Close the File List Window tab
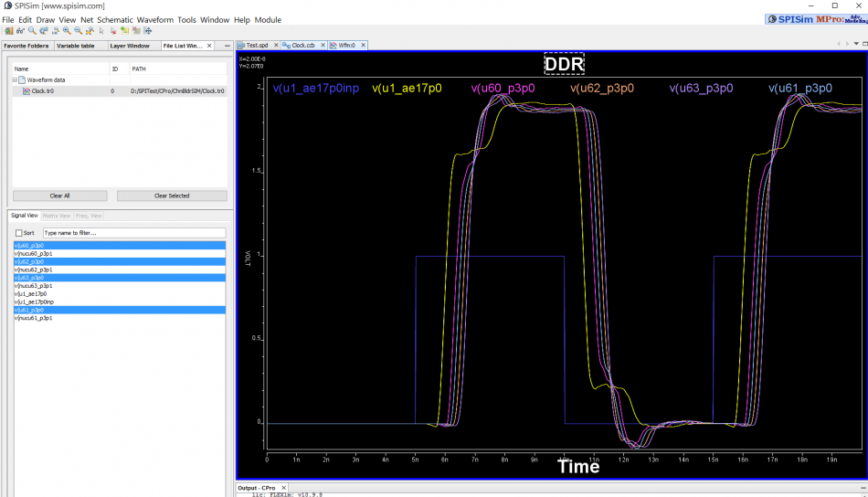Screen dimensions: 868x497 point(209,45)
